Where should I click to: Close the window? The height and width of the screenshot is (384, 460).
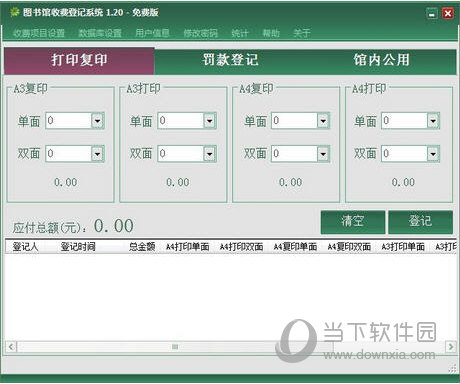tap(448, 14)
